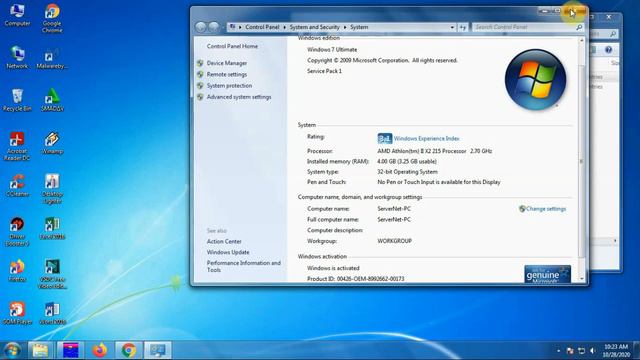Open Device Manager
The image size is (640, 360).
pyautogui.click(x=227, y=63)
